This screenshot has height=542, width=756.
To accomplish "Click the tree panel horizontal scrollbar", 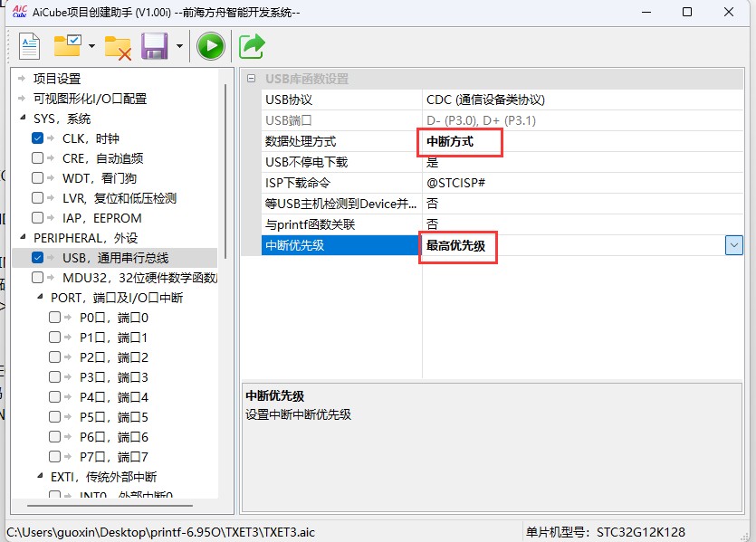I will pos(110,506).
